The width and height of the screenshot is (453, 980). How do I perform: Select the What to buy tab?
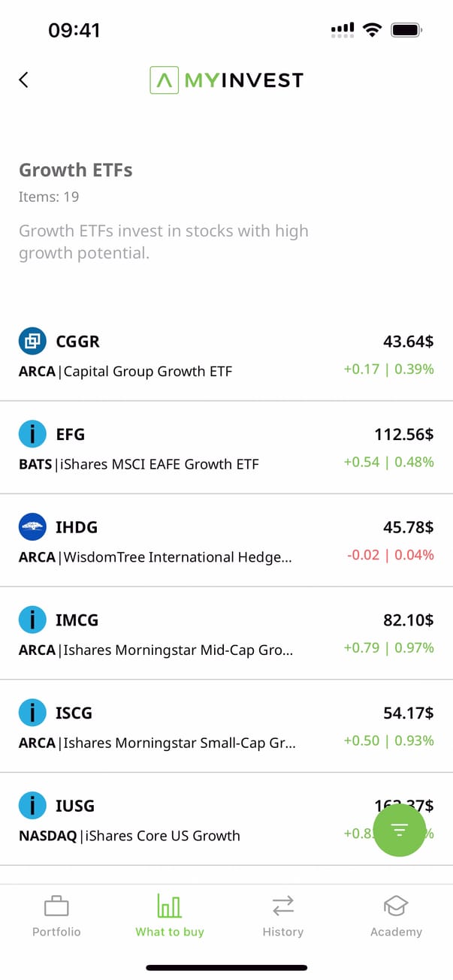pos(170,916)
